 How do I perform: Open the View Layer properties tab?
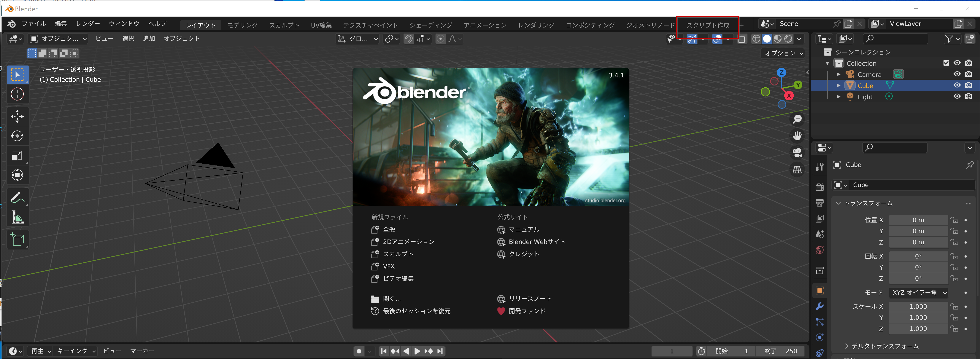(820, 219)
